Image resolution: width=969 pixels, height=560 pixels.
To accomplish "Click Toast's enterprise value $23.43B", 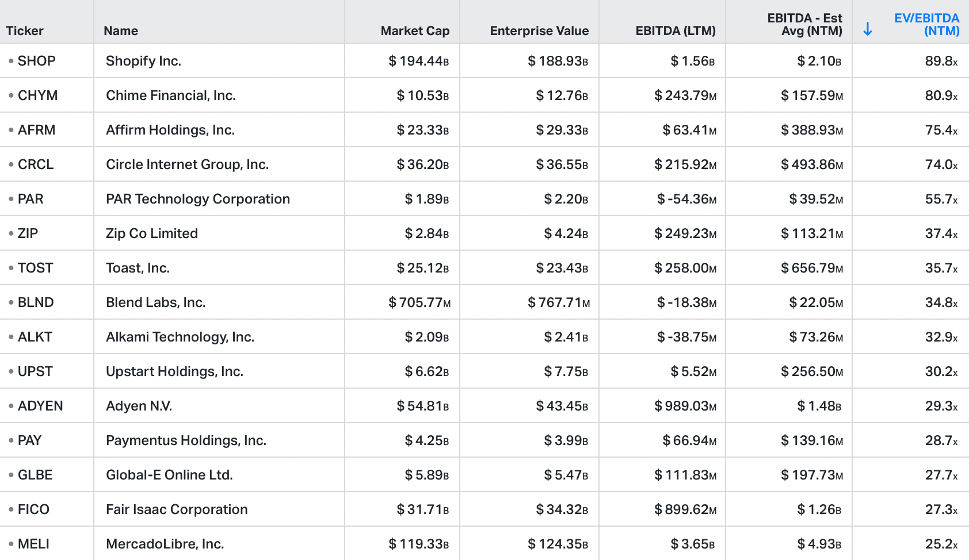I will [562, 268].
